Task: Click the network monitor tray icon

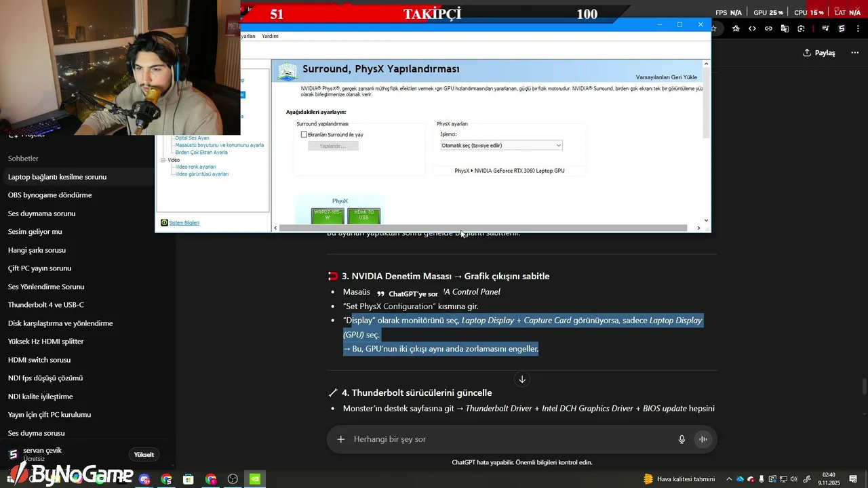Action: 783,479
